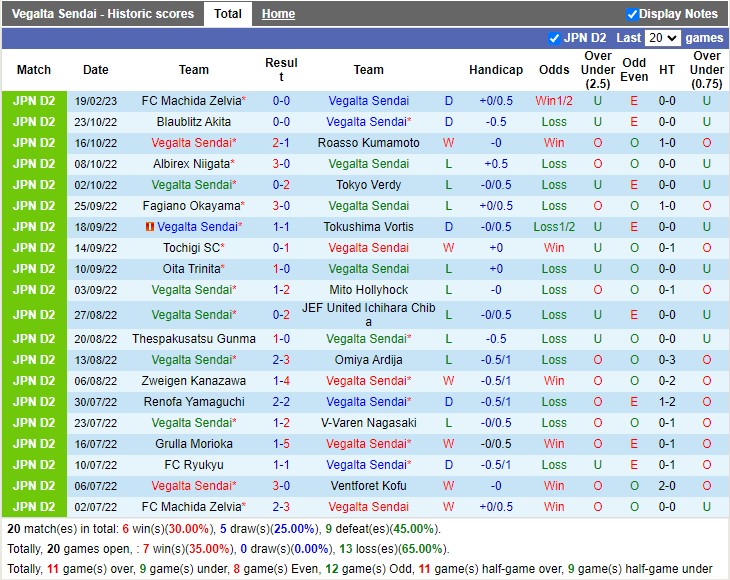The width and height of the screenshot is (730, 580).
Task: Click Grulla Morioka team name
Action: tap(194, 444)
